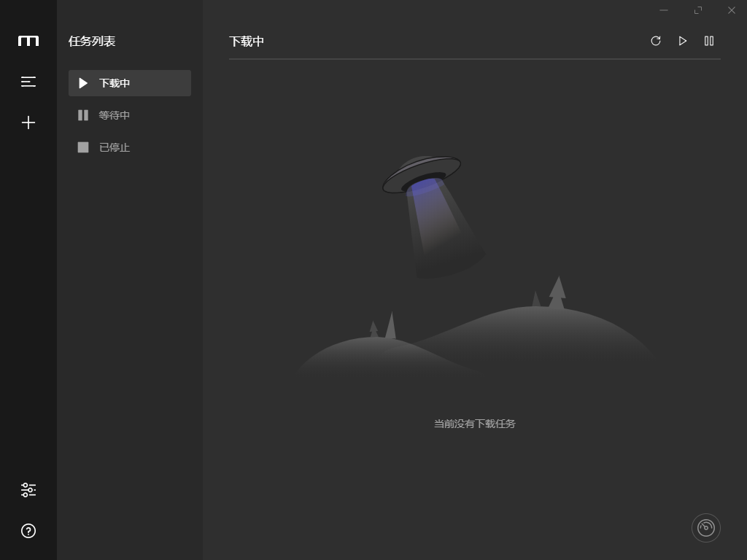Refresh the download task list
The height and width of the screenshot is (560, 747).
pos(656,41)
